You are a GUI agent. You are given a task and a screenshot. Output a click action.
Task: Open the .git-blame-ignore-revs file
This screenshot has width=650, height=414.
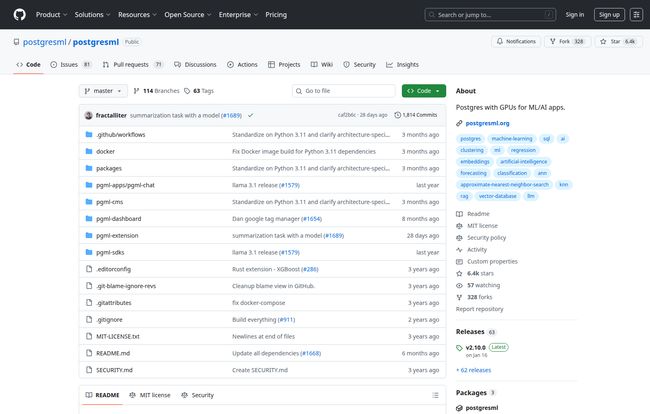tap(126, 286)
